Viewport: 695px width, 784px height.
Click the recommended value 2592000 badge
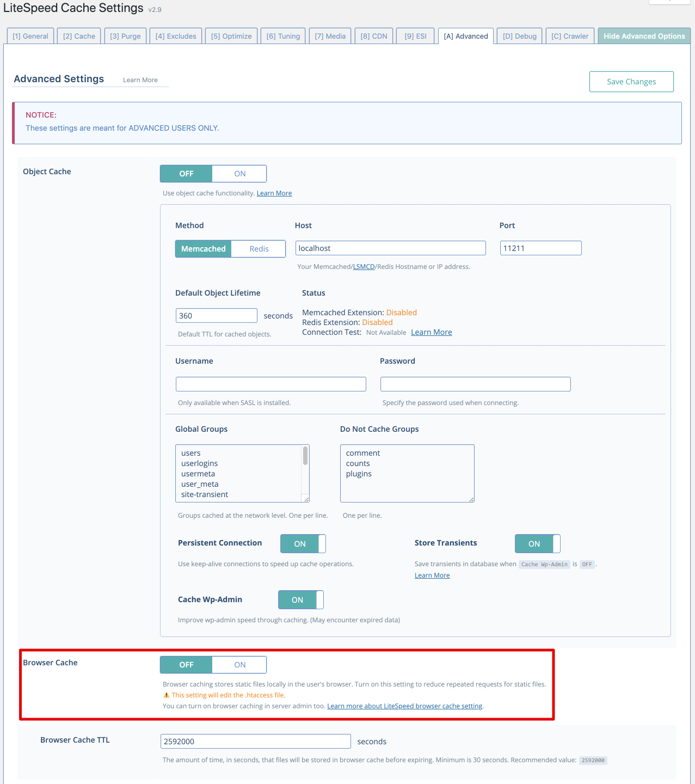[593, 761]
